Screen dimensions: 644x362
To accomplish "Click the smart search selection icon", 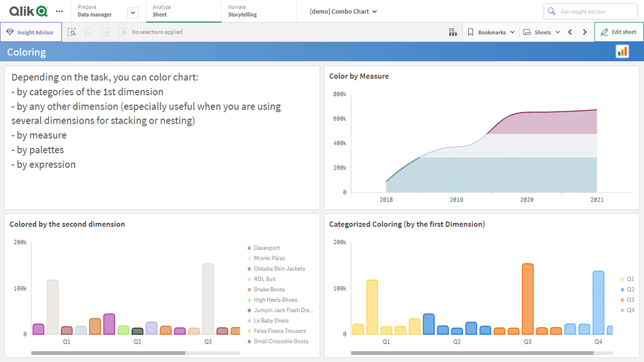I will point(71,32).
